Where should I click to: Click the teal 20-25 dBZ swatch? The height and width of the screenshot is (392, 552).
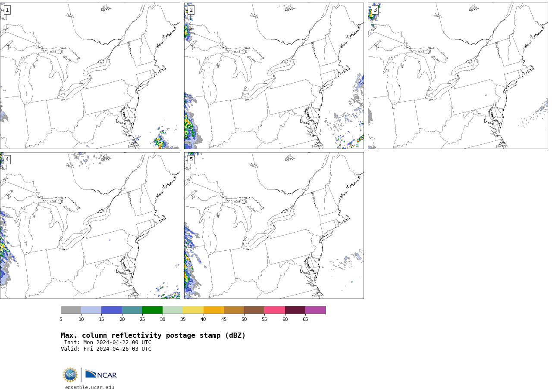pyautogui.click(x=132, y=310)
